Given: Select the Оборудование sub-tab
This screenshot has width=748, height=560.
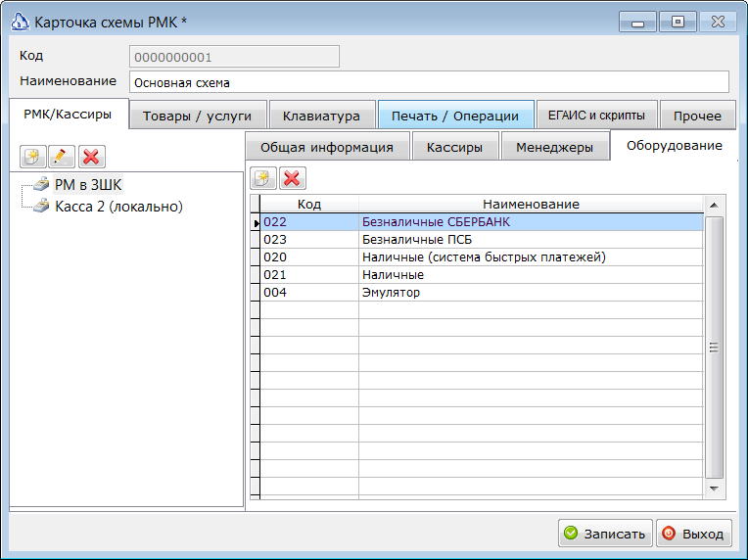Looking at the screenshot, I should (x=674, y=146).
